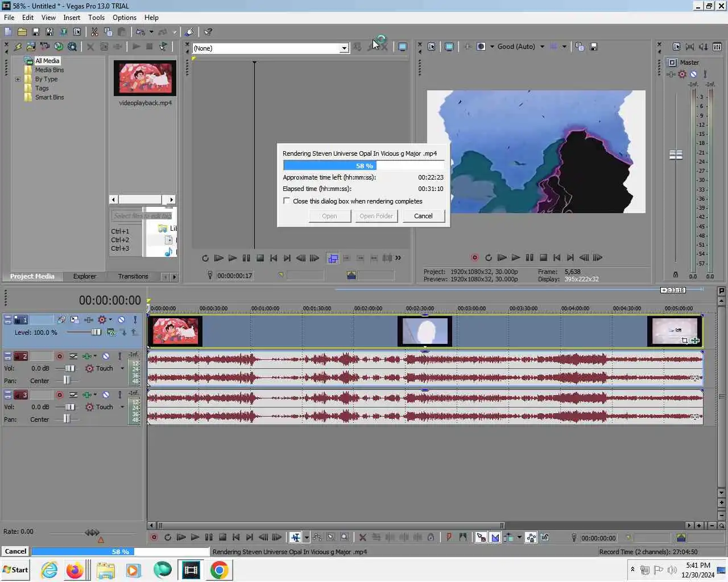
Task: Click Go to End in preview transport
Action: [x=570, y=257]
